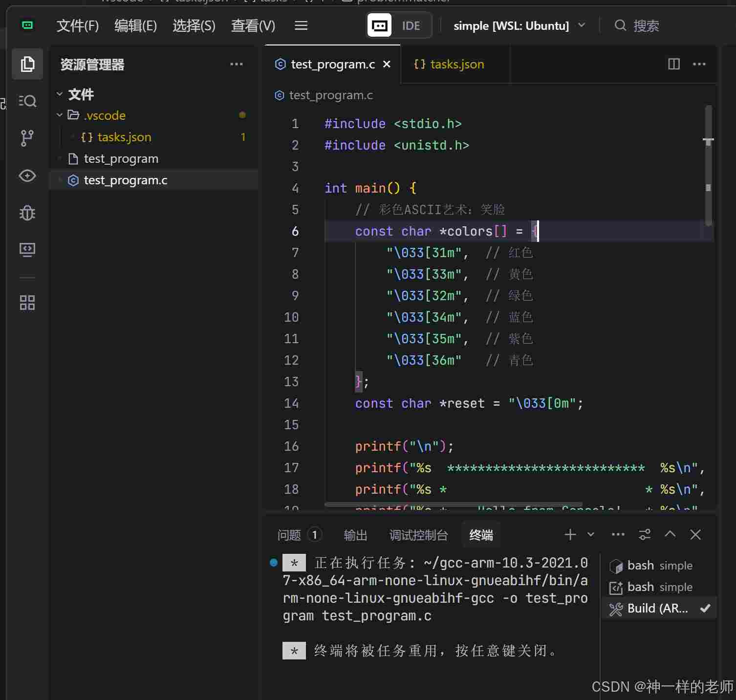Select the Build (AR... task terminal
Image resolution: width=736 pixels, height=700 pixels.
tap(657, 609)
